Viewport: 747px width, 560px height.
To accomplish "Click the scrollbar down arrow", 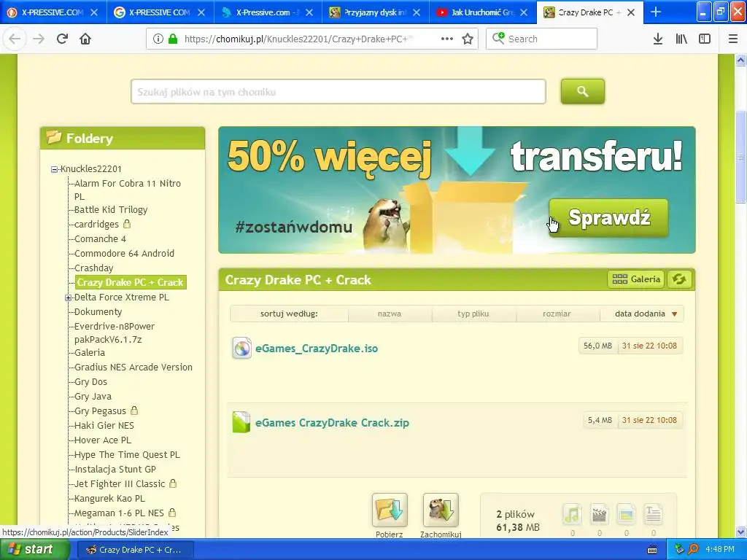I will [x=740, y=532].
